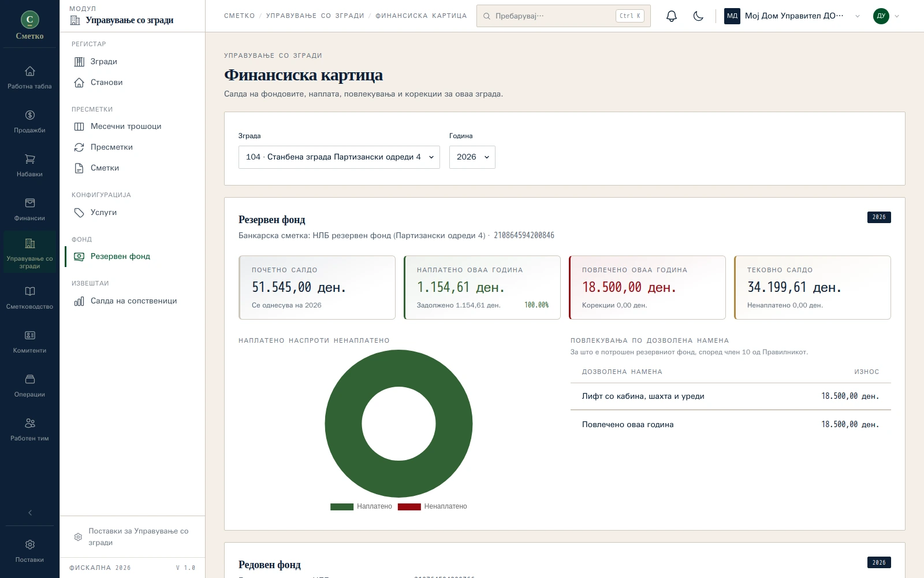This screenshot has width=924, height=578.
Task: Open the Мој Дом Управител company switcher
Action: (792, 16)
